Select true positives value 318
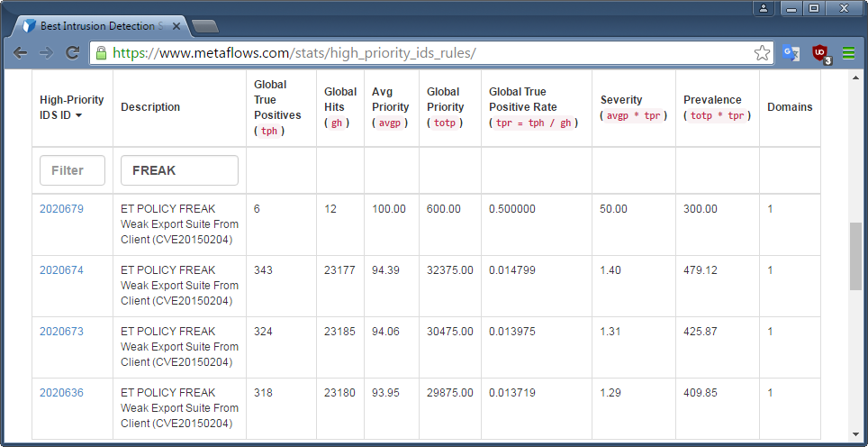 point(263,393)
